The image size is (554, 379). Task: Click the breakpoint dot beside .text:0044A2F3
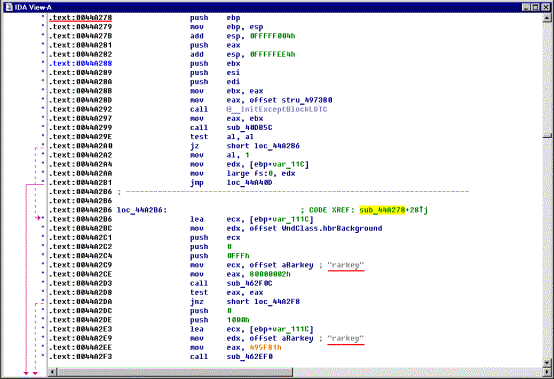tap(43, 355)
